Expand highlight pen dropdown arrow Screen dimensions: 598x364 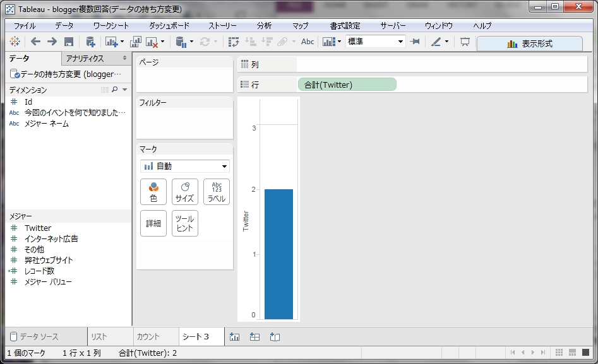point(446,42)
